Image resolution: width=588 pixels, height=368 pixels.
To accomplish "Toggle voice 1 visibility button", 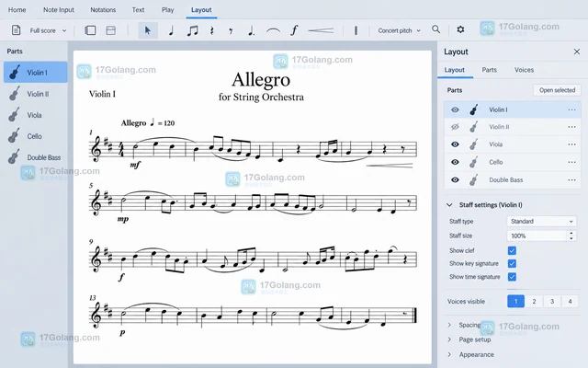I will tap(515, 301).
